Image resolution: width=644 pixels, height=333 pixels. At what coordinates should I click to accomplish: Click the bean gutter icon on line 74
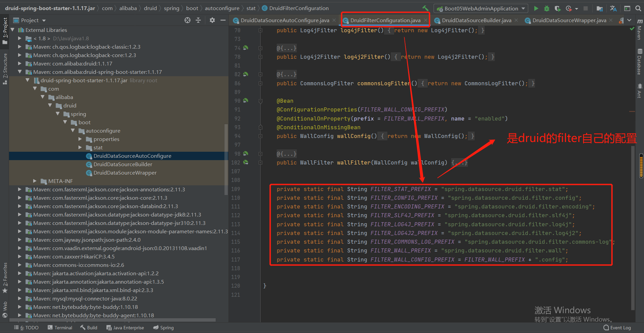coord(246,48)
